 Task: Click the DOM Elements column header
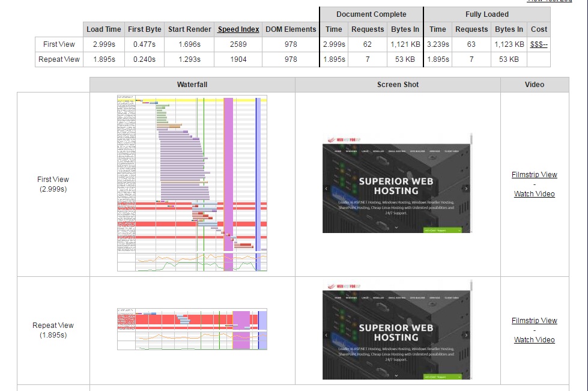[291, 29]
